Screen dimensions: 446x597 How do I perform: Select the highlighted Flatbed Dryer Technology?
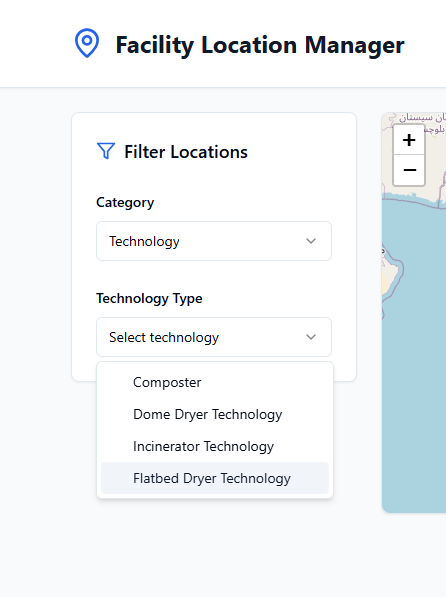(x=215, y=478)
